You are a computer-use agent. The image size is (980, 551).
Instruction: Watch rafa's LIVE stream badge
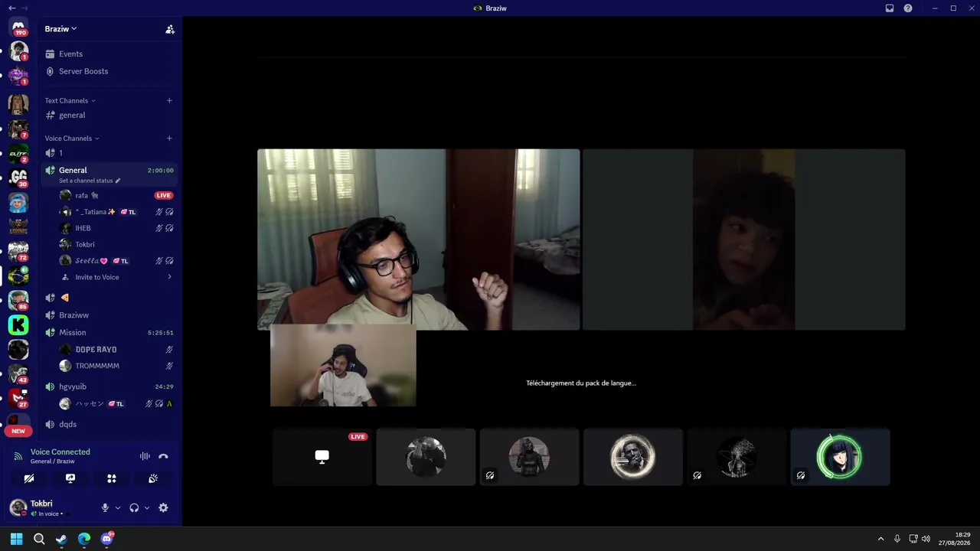pyautogui.click(x=163, y=195)
